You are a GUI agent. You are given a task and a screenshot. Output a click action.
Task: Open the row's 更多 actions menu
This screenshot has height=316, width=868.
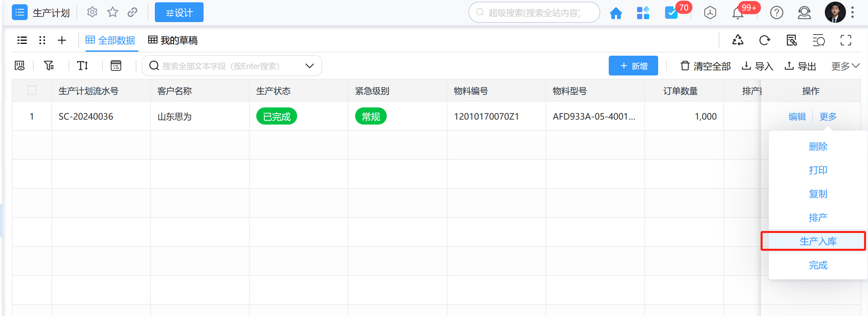point(828,117)
